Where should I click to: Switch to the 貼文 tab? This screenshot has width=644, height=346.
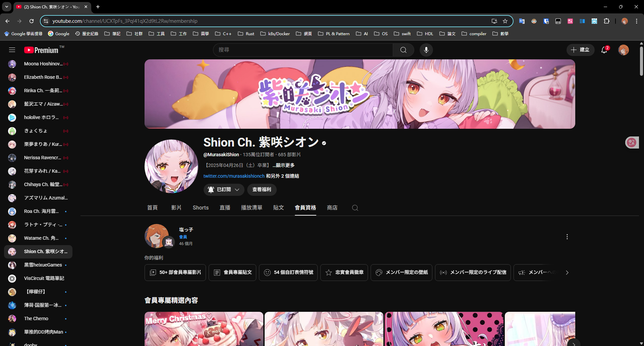[x=278, y=208]
